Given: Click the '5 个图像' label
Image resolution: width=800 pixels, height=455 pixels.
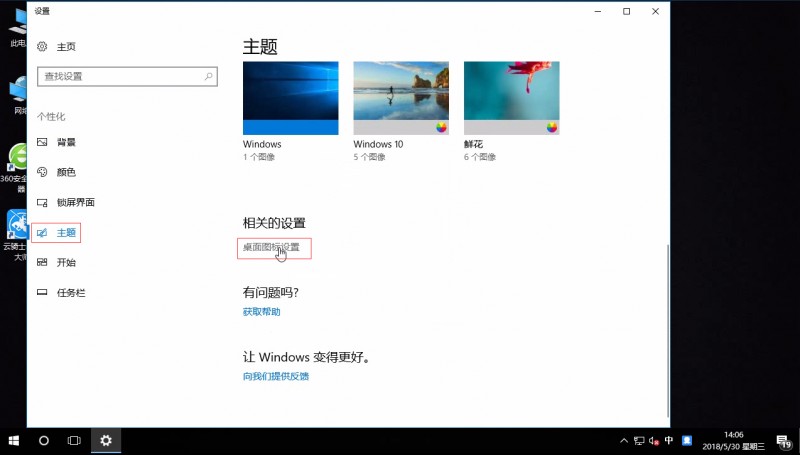Looking at the screenshot, I should pyautogui.click(x=369, y=157).
